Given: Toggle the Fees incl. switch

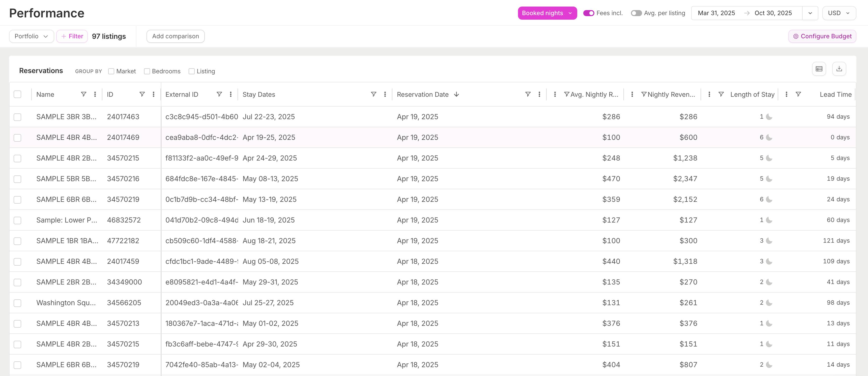Looking at the screenshot, I should (x=589, y=13).
